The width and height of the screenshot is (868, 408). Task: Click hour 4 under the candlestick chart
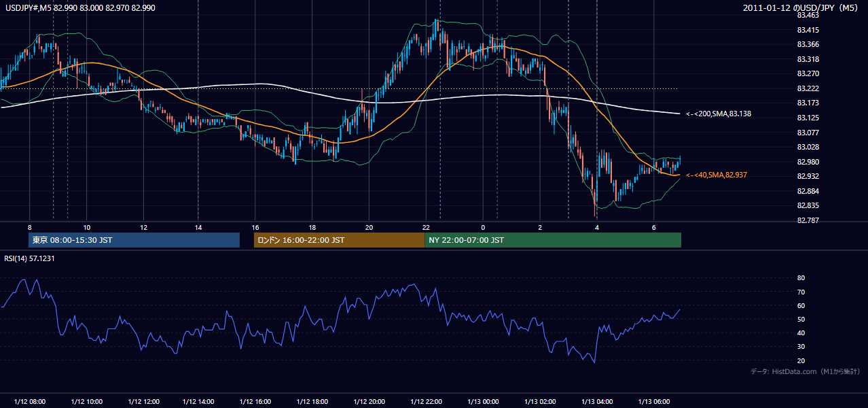tap(597, 227)
